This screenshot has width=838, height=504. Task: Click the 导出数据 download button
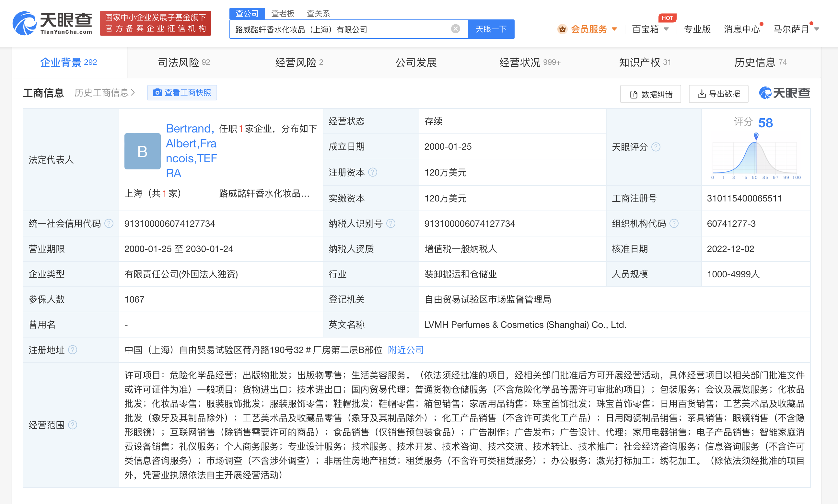(718, 94)
